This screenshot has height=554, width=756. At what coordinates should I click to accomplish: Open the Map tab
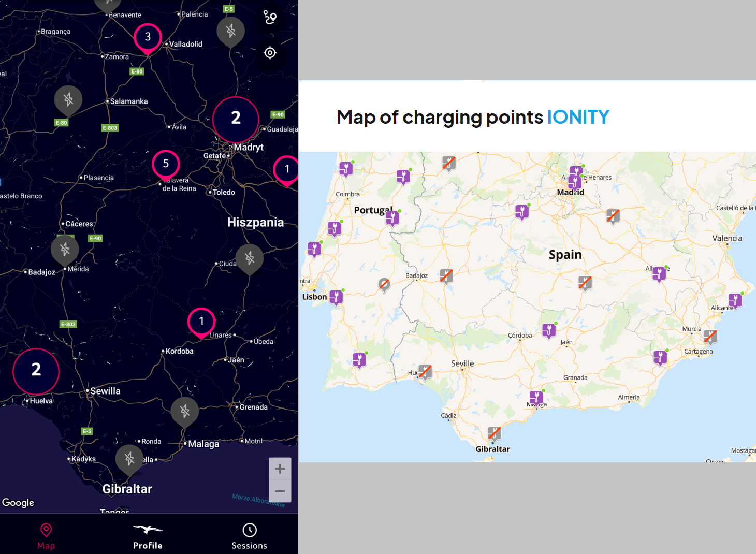coord(46,536)
